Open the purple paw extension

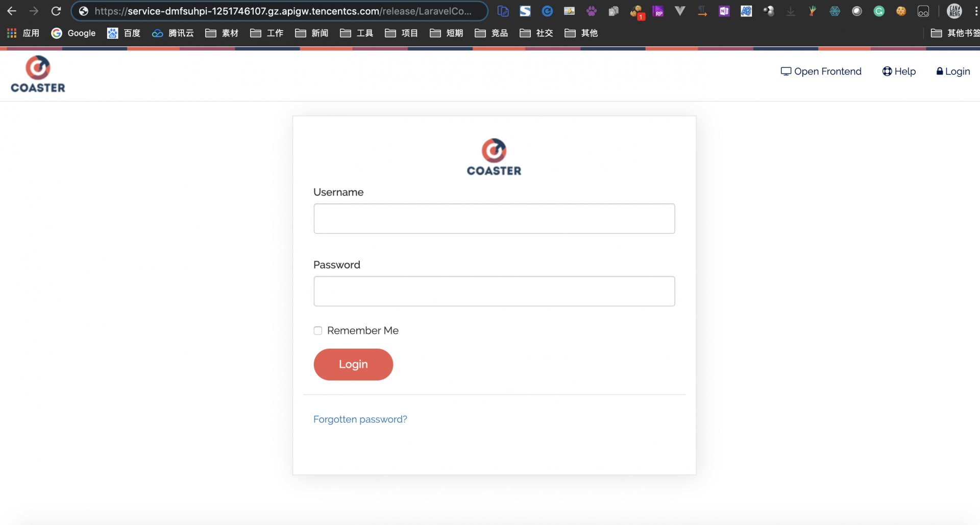[592, 11]
